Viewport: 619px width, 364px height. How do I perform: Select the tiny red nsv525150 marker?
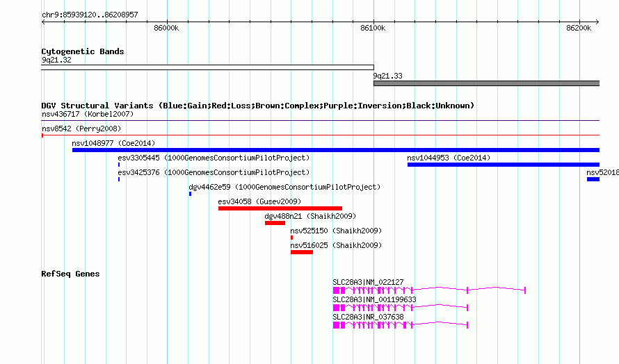(x=291, y=238)
